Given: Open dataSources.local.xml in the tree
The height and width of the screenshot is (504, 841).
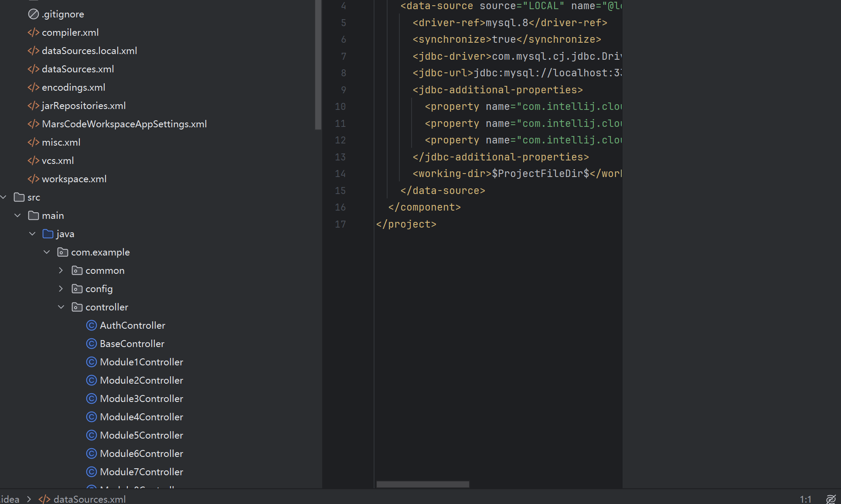Looking at the screenshot, I should pyautogui.click(x=89, y=51).
